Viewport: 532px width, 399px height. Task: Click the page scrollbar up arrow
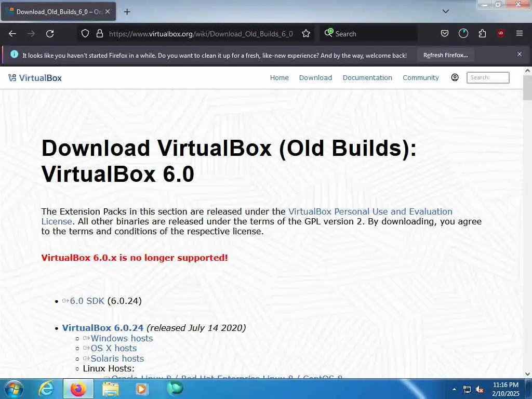click(x=527, y=71)
